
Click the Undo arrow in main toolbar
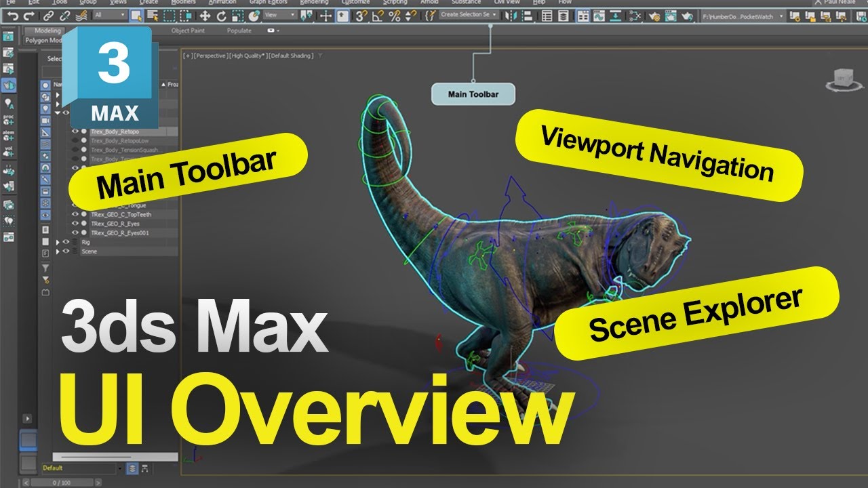(13, 15)
